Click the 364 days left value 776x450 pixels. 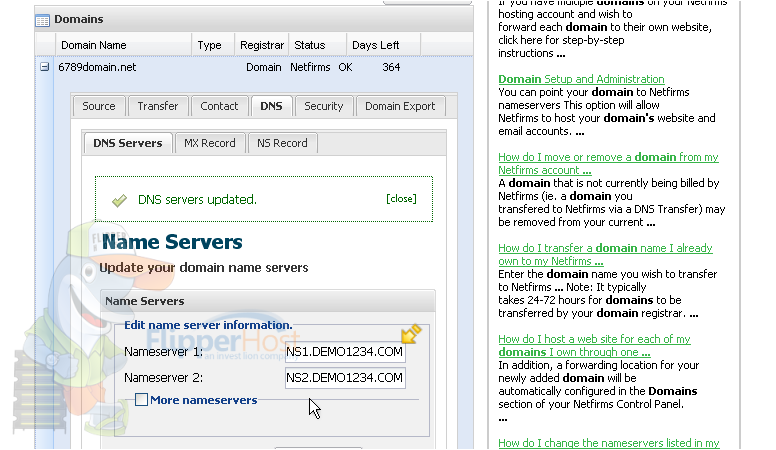click(x=391, y=67)
